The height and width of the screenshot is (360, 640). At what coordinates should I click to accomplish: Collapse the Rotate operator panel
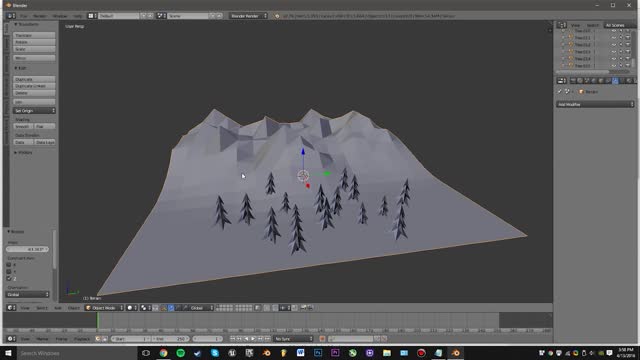pos(16,231)
